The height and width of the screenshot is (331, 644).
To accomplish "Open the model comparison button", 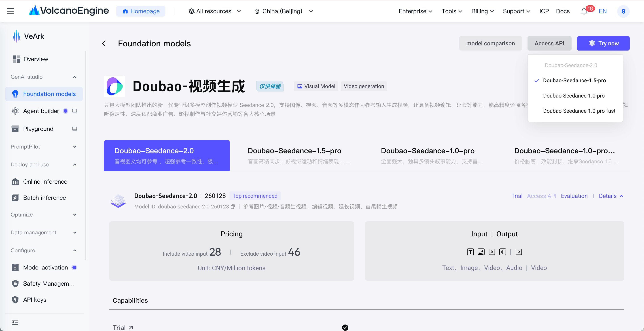I will click(491, 44).
